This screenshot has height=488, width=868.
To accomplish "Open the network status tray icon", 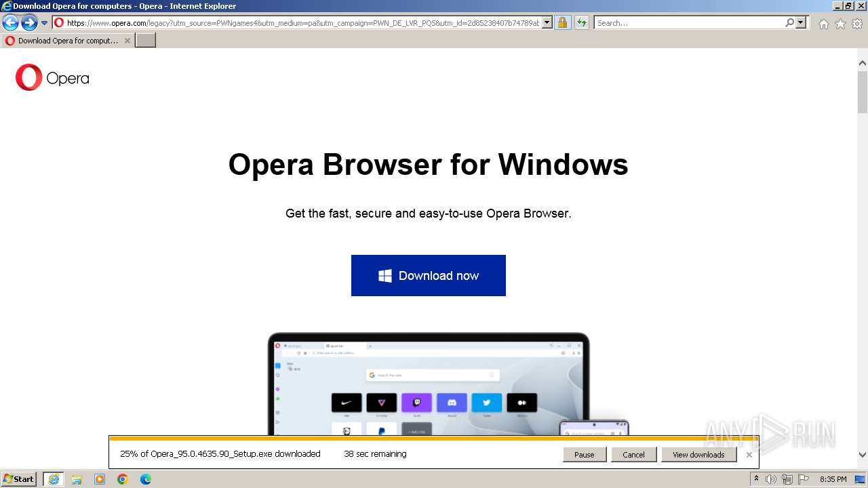I will (787, 479).
